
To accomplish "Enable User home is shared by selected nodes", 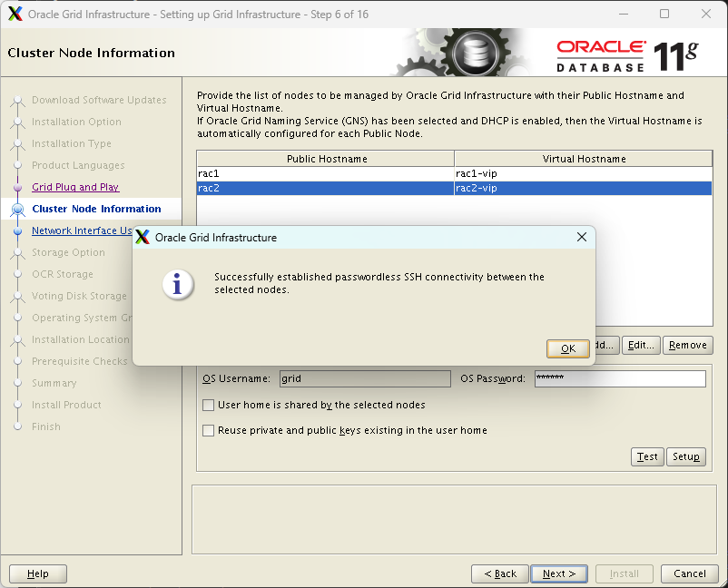I will [x=209, y=405].
